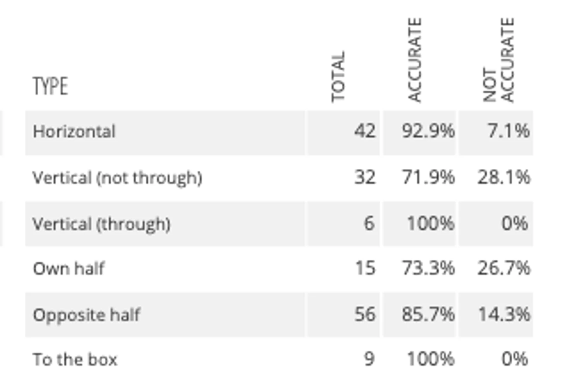Viewport: 565px width, 392px height.
Task: Select the Horizontal row label
Action: 74,132
